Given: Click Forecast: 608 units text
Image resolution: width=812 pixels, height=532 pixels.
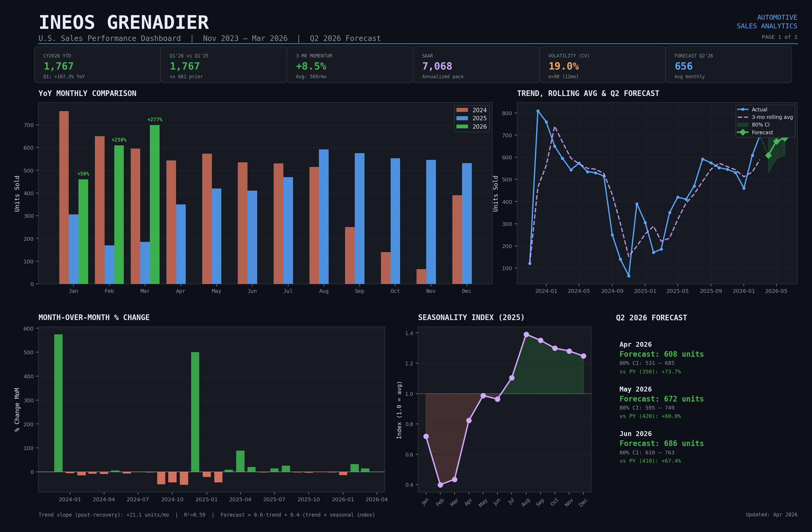Looking at the screenshot, I should (x=662, y=354).
